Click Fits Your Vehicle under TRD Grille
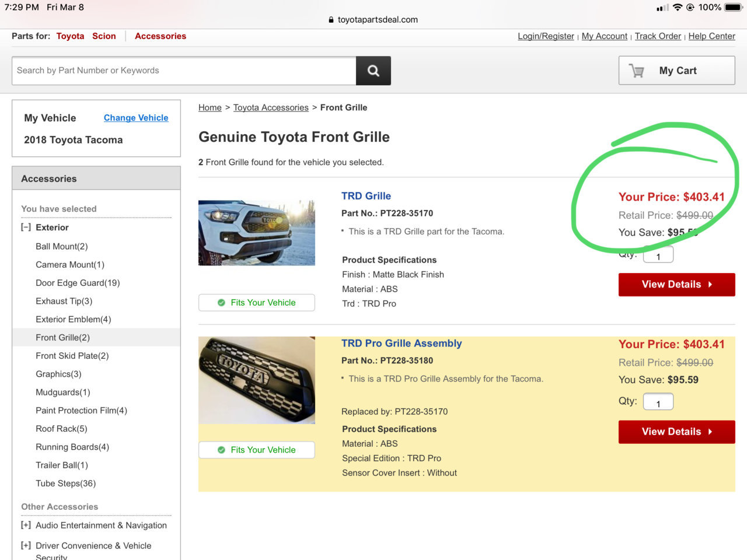 (x=257, y=303)
